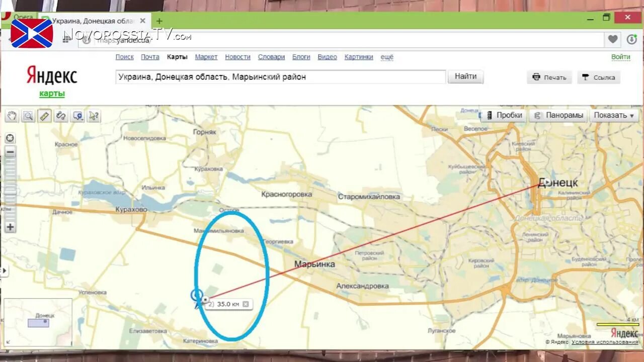
Task: Click the browser address bar
Action: (x=341, y=40)
